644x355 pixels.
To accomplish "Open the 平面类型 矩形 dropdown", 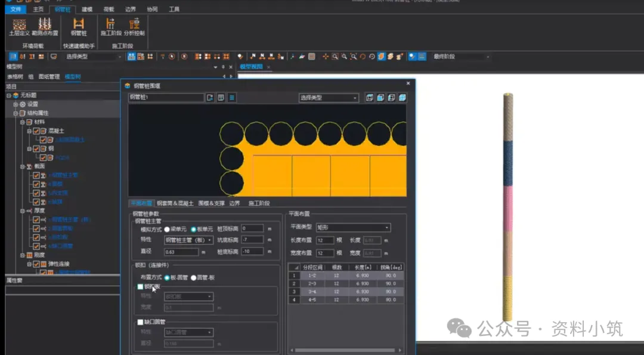I will [353, 228].
